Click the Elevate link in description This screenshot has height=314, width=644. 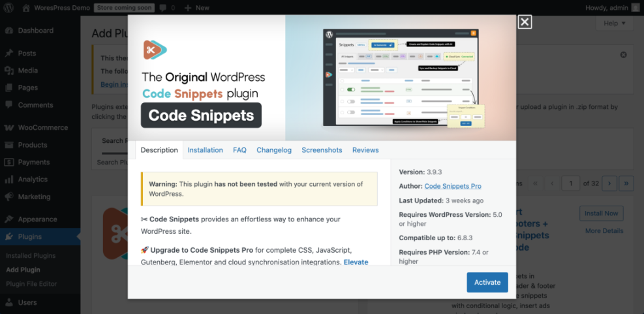click(x=356, y=262)
